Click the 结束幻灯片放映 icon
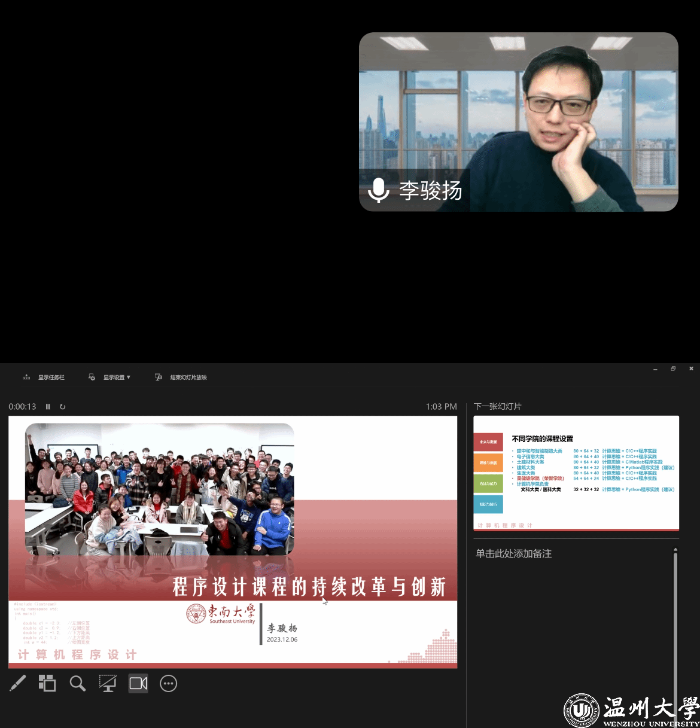The height and width of the screenshot is (728, 700). tap(159, 377)
